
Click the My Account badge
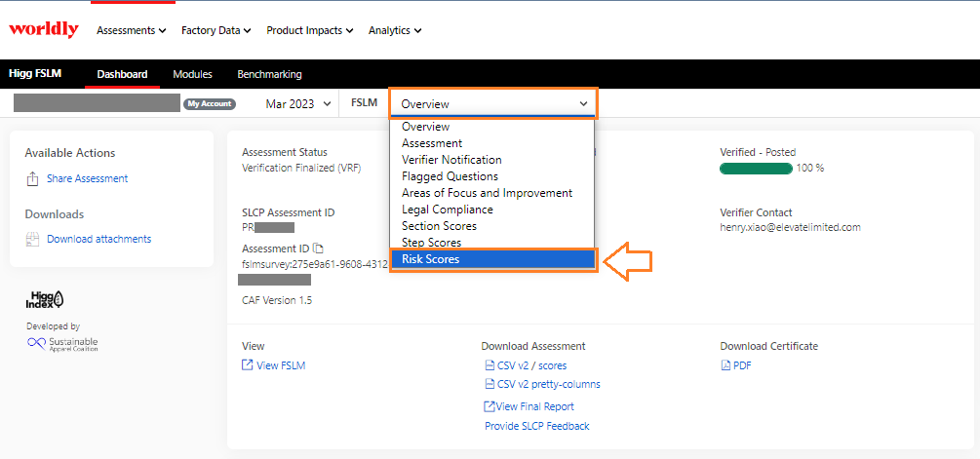pyautogui.click(x=210, y=104)
